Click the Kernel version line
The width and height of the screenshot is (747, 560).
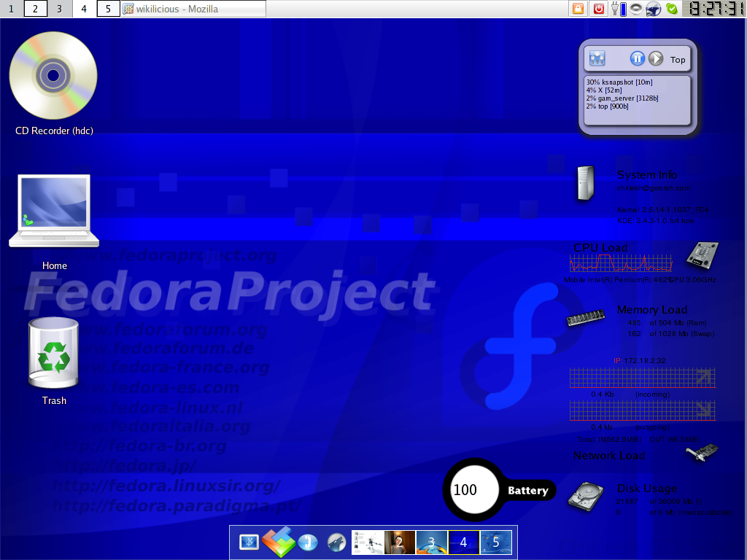point(662,209)
